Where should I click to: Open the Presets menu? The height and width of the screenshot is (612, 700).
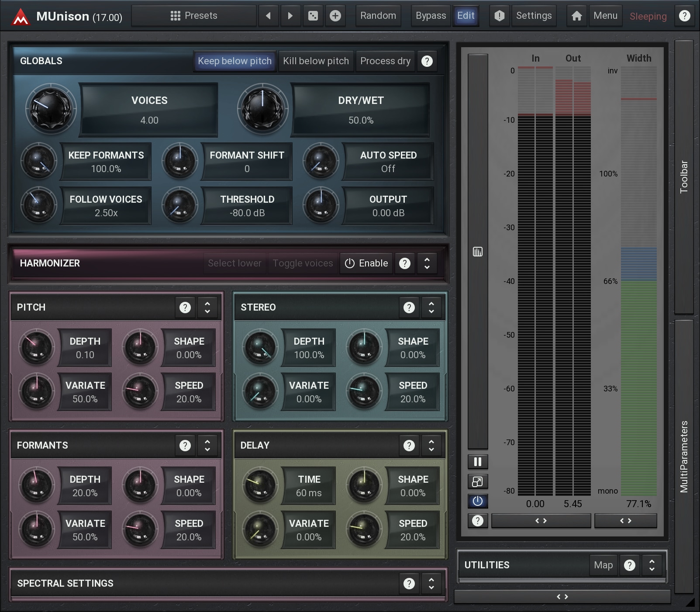click(x=194, y=16)
